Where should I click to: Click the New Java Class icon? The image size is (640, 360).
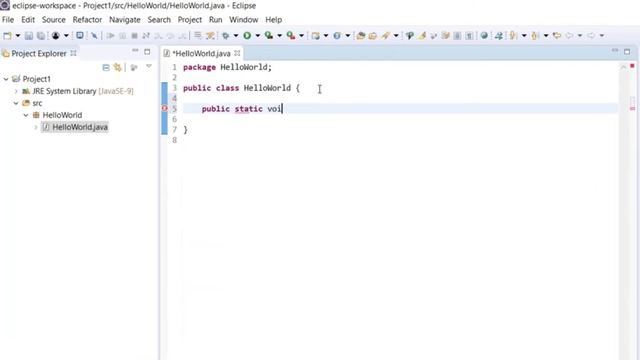pos(337,36)
